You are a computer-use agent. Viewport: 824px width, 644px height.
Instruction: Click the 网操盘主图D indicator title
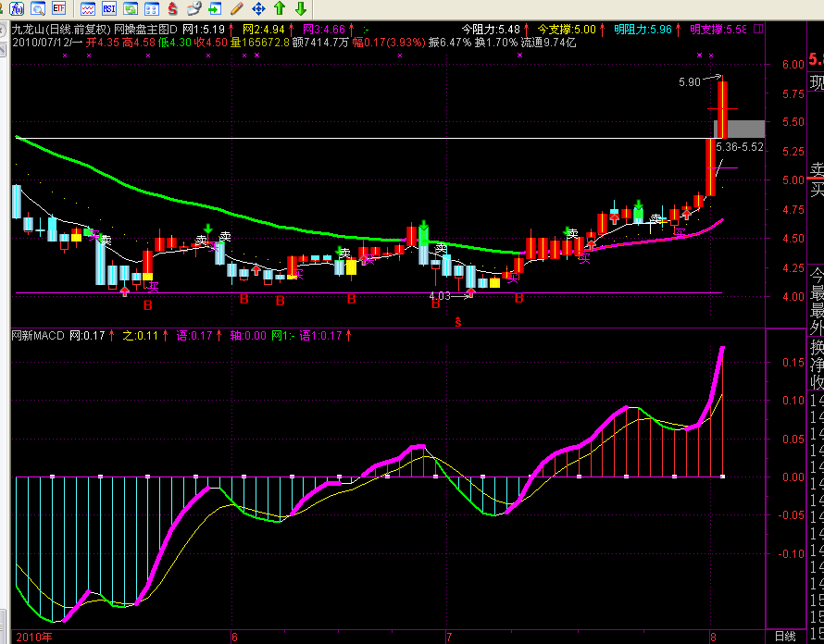point(147,29)
